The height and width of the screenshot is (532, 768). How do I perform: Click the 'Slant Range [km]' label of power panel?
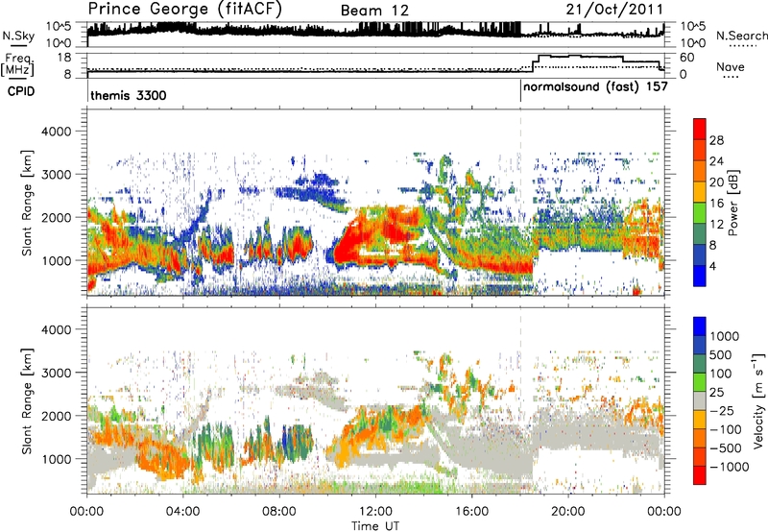click(27, 203)
